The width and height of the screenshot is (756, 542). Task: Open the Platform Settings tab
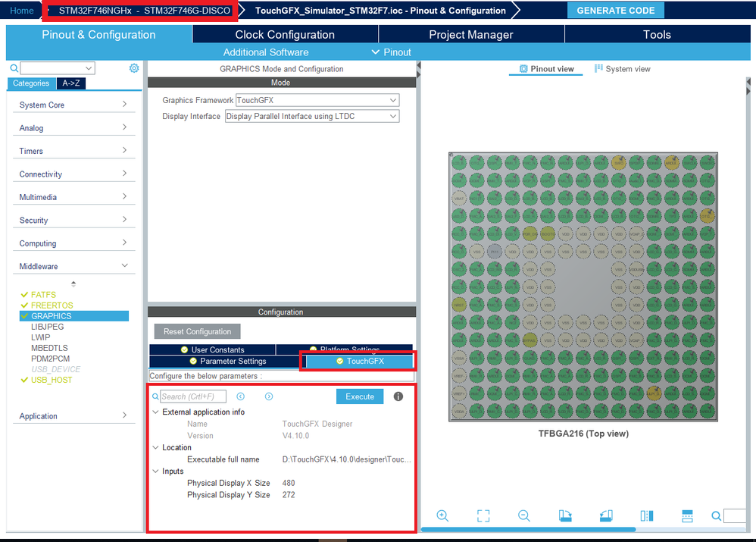344,349
